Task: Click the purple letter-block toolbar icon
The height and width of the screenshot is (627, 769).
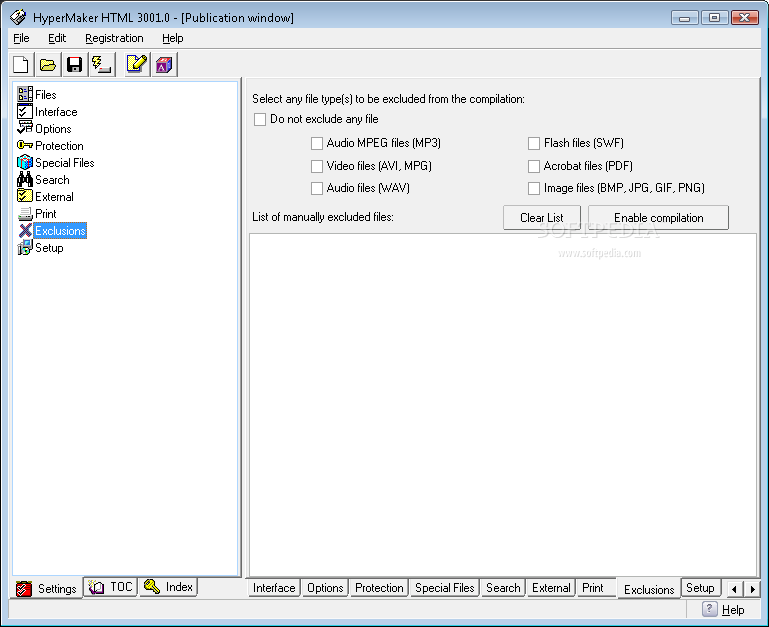Action: coord(164,64)
